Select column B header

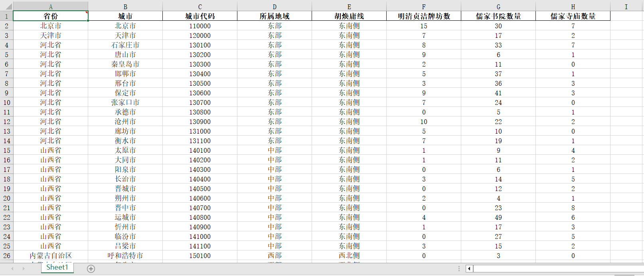click(x=125, y=7)
